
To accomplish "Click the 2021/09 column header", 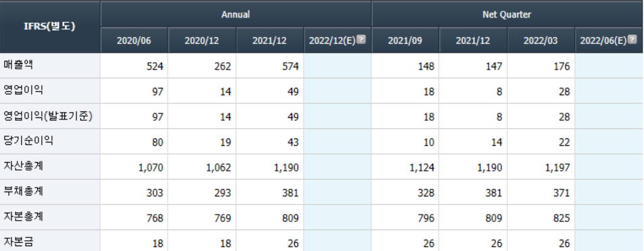I will click(405, 40).
